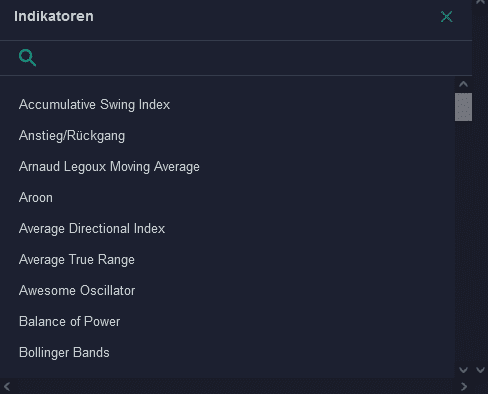Select Average True Range indicator
This screenshot has width=488, height=394.
77,260
